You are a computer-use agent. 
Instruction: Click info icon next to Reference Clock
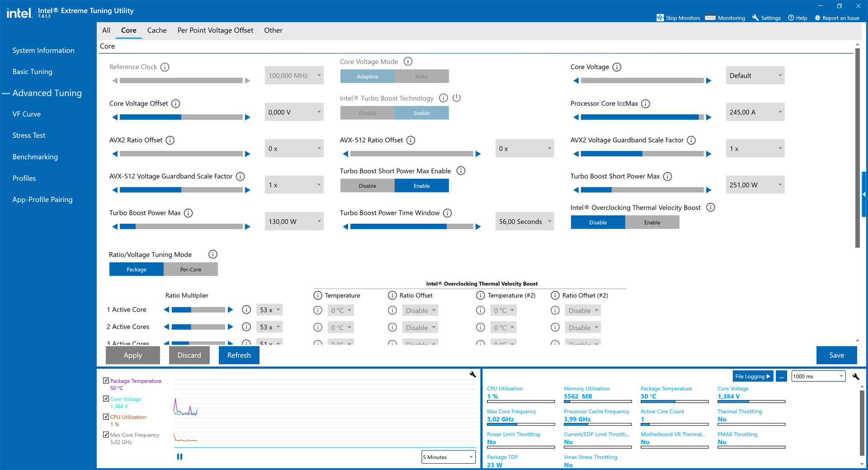point(165,67)
